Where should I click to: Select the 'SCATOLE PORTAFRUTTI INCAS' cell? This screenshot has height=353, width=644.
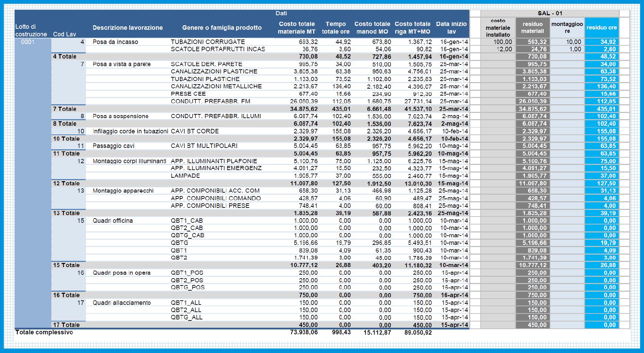[218, 49]
